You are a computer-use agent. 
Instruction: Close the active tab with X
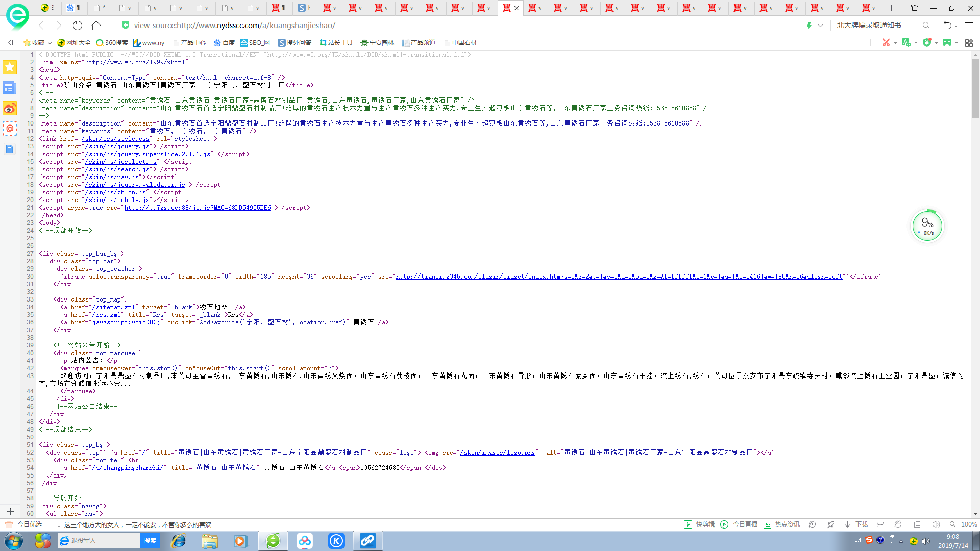(x=517, y=8)
